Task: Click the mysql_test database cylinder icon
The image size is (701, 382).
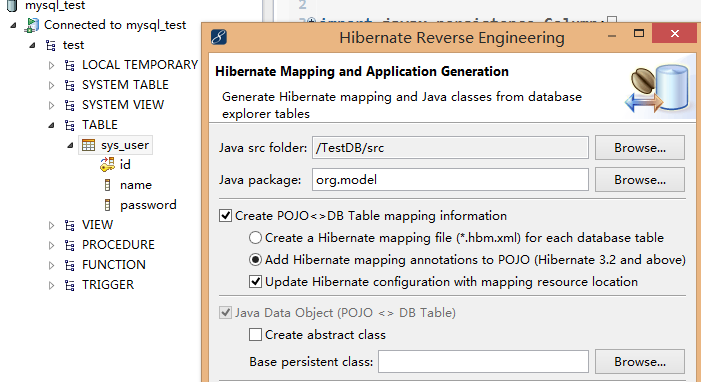Action: point(12,5)
